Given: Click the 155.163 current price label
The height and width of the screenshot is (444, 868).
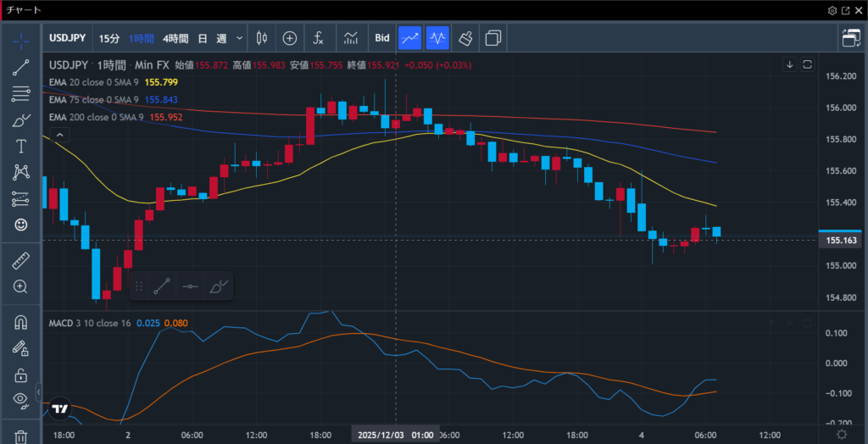Looking at the screenshot, I should click(x=839, y=241).
